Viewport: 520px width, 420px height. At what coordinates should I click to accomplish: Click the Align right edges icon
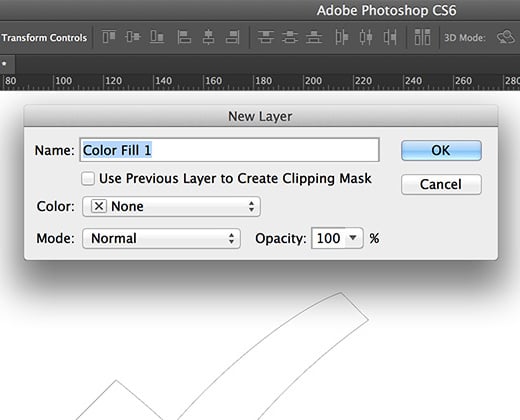click(232, 37)
